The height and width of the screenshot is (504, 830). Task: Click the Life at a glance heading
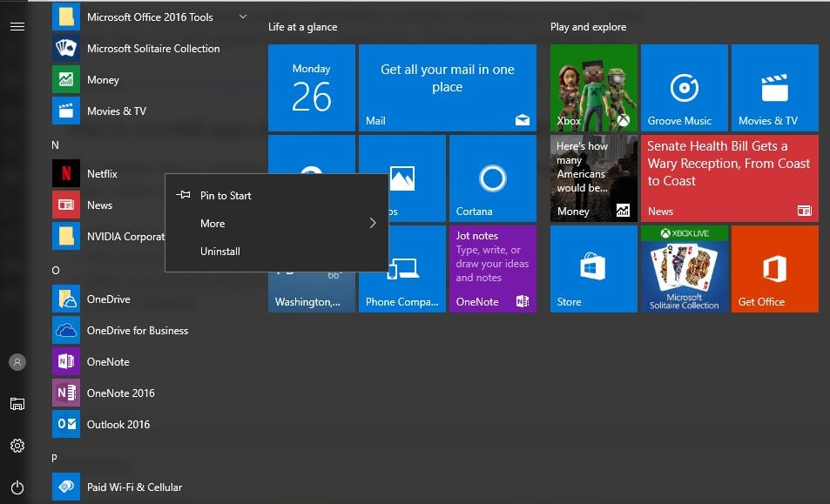303,27
